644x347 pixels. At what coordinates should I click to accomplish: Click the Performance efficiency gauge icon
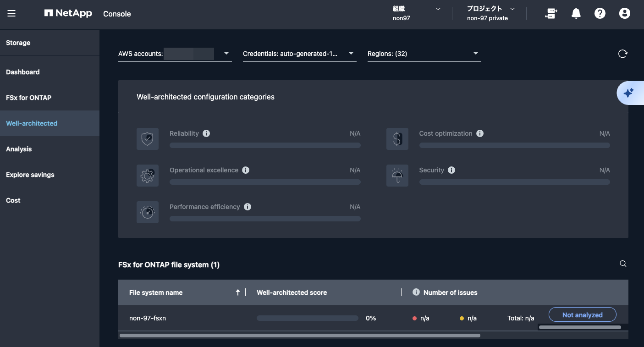tap(148, 212)
